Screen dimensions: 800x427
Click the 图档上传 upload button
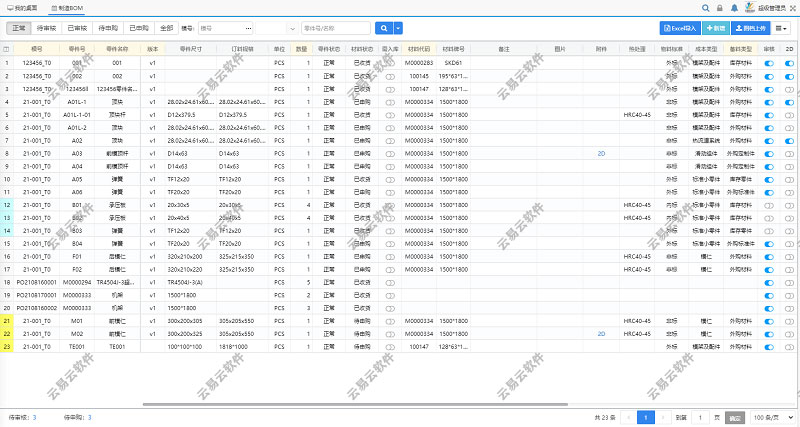click(x=753, y=28)
